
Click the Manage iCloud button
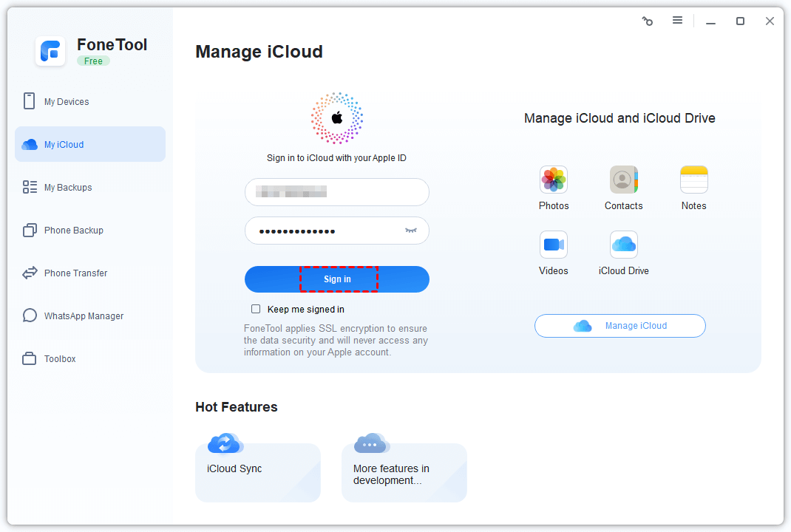tap(619, 326)
